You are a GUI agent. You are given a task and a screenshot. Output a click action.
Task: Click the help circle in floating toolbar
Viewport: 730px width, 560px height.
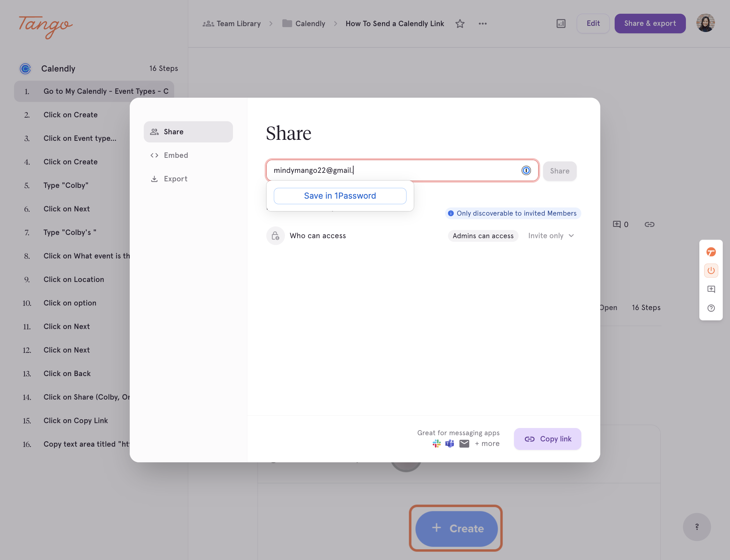pos(711,308)
